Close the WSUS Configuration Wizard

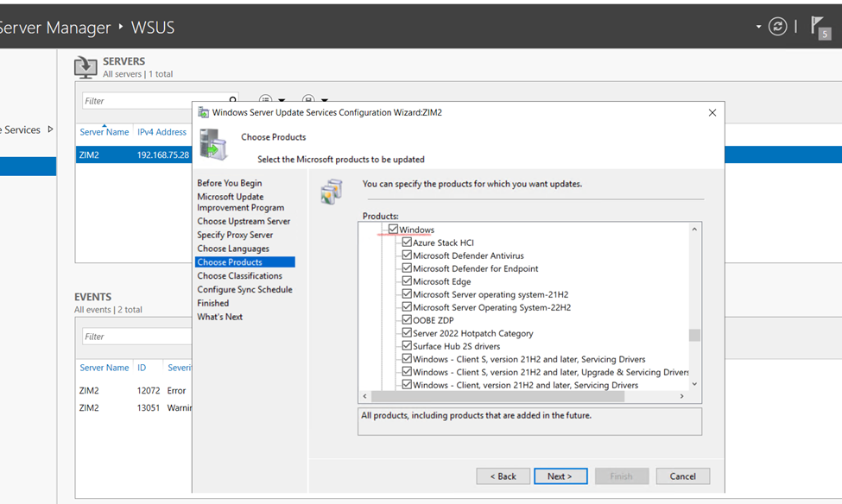(712, 112)
